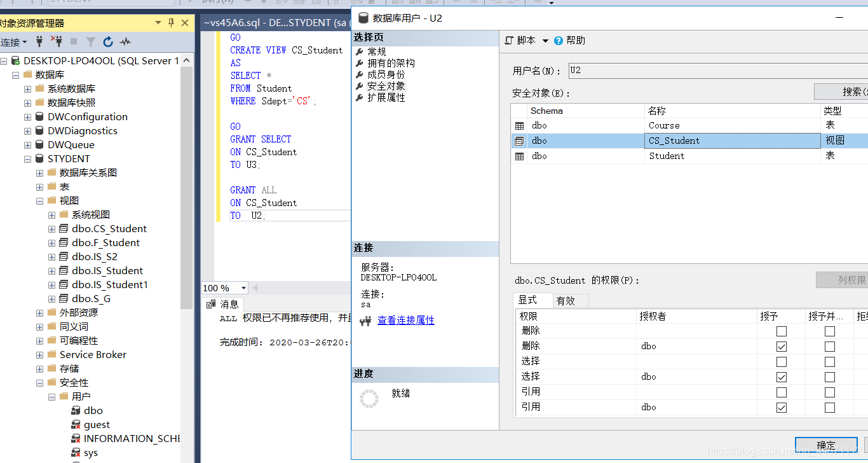Click the dbo.F_Student view icon
Viewport: 868px width, 463px height.
(x=64, y=243)
